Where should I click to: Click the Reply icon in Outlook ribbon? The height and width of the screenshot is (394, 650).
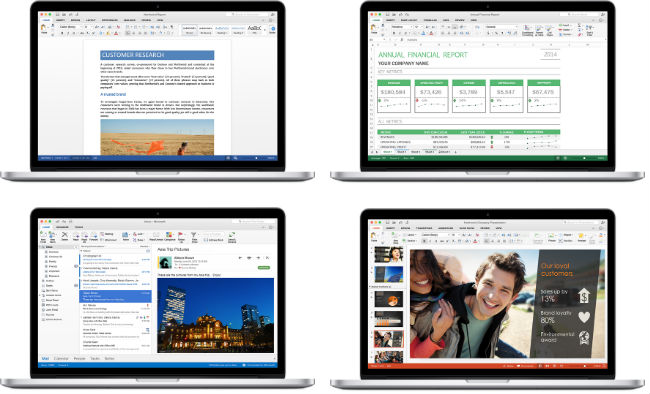coord(76,236)
